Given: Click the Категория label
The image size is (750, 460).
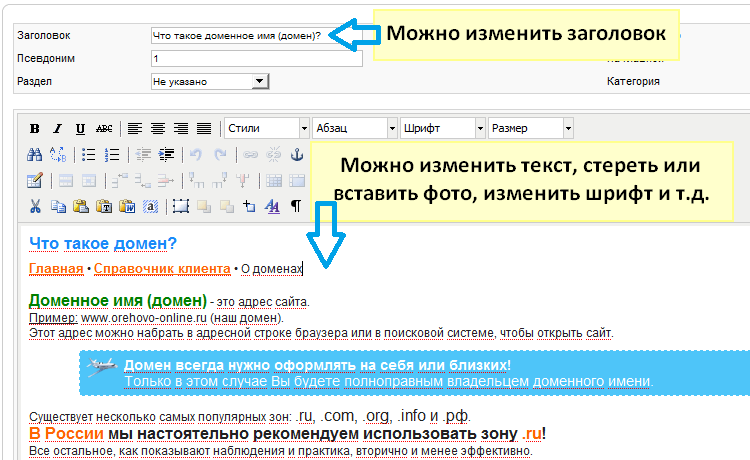Looking at the screenshot, I should (633, 81).
